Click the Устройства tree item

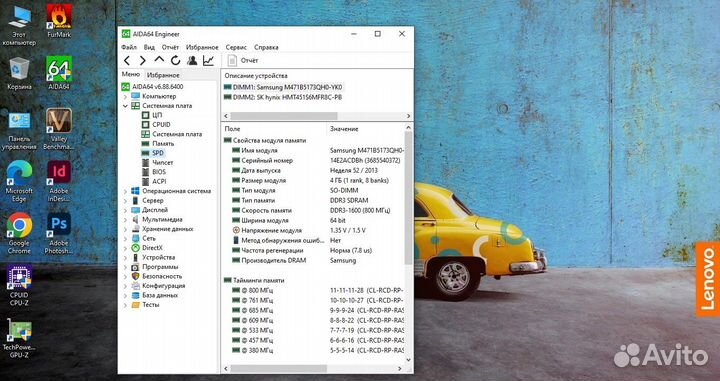point(153,258)
